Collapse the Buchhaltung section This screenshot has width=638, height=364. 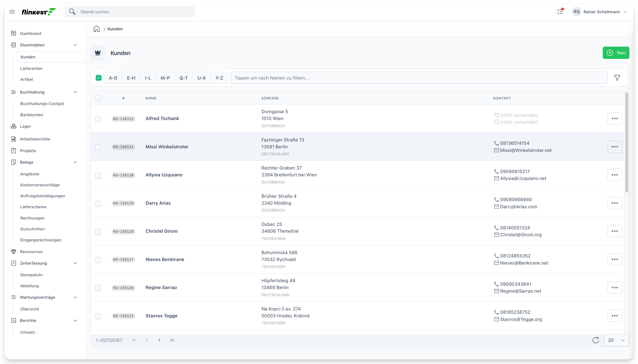[75, 92]
